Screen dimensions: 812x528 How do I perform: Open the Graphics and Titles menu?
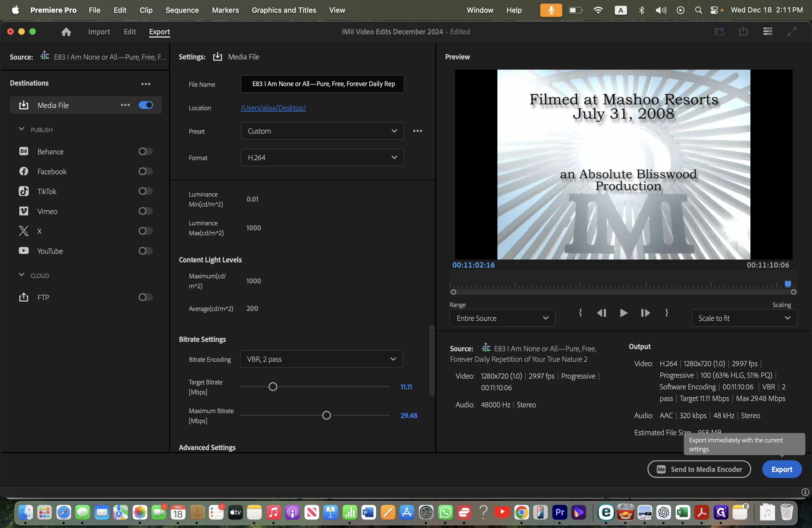284,10
